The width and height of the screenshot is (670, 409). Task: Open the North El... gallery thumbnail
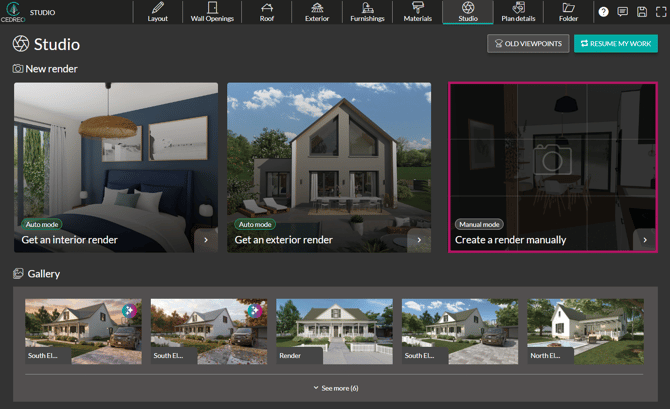point(585,331)
